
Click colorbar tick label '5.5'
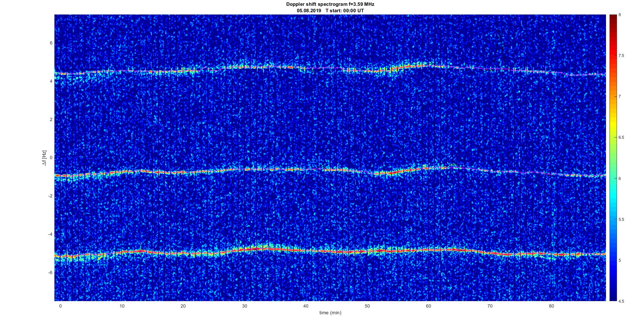(x=621, y=220)
